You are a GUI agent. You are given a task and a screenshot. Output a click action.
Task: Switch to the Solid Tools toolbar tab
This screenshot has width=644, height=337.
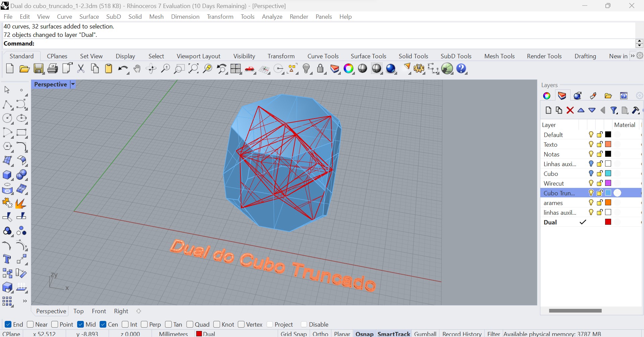pyautogui.click(x=413, y=56)
